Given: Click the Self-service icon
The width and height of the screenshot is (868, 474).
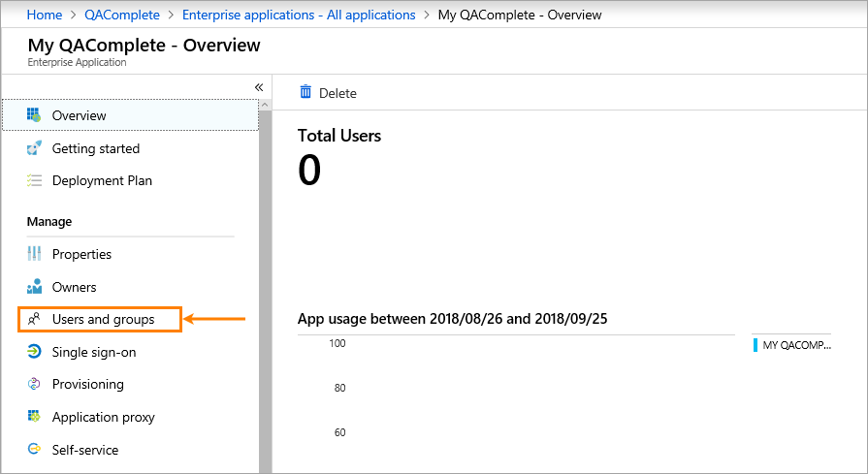Looking at the screenshot, I should tap(34, 450).
